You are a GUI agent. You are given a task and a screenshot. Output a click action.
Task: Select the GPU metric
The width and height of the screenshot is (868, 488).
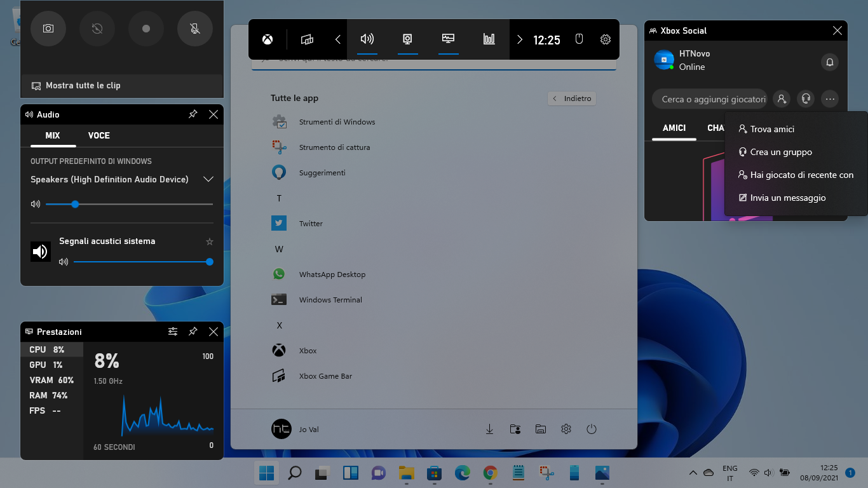52,365
